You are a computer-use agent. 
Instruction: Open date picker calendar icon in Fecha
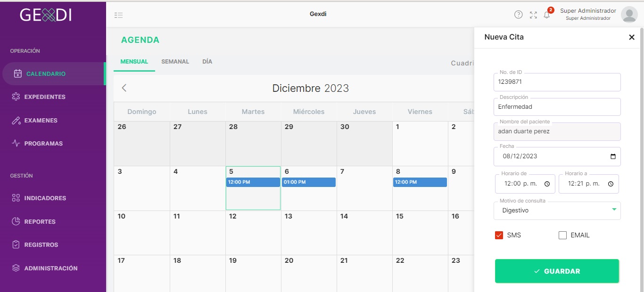(x=613, y=156)
